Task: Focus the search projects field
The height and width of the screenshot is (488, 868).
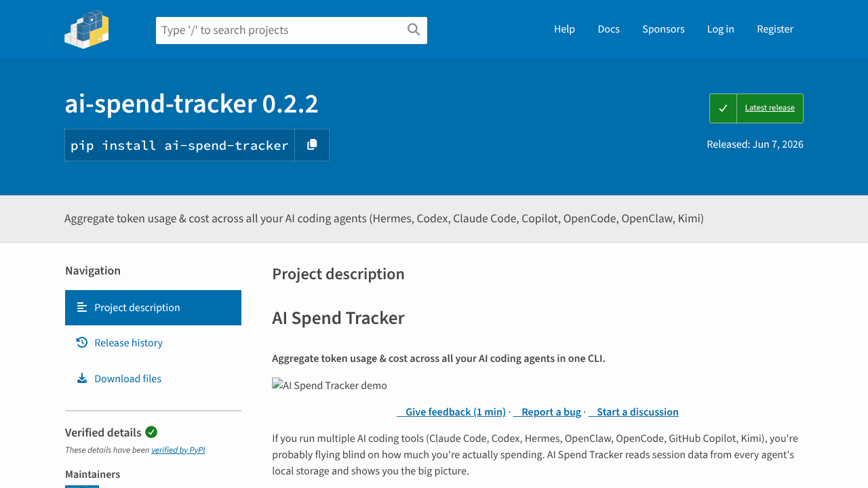Action: (x=292, y=30)
